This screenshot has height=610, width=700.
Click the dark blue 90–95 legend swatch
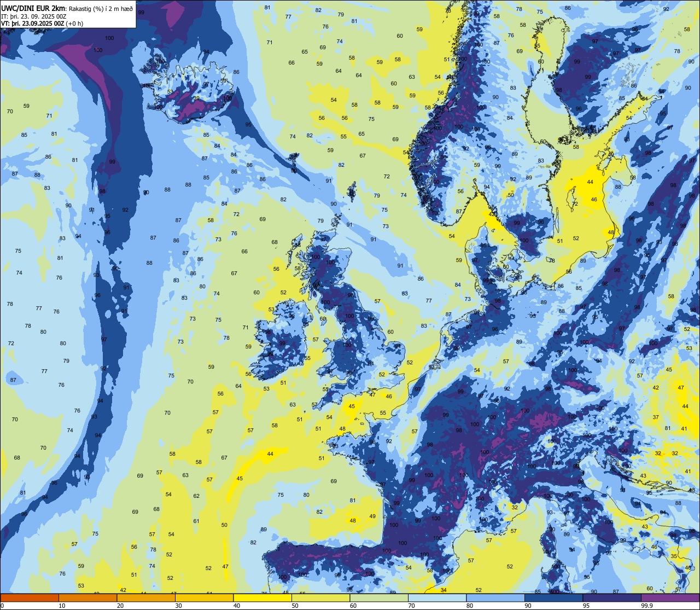pos(553,597)
